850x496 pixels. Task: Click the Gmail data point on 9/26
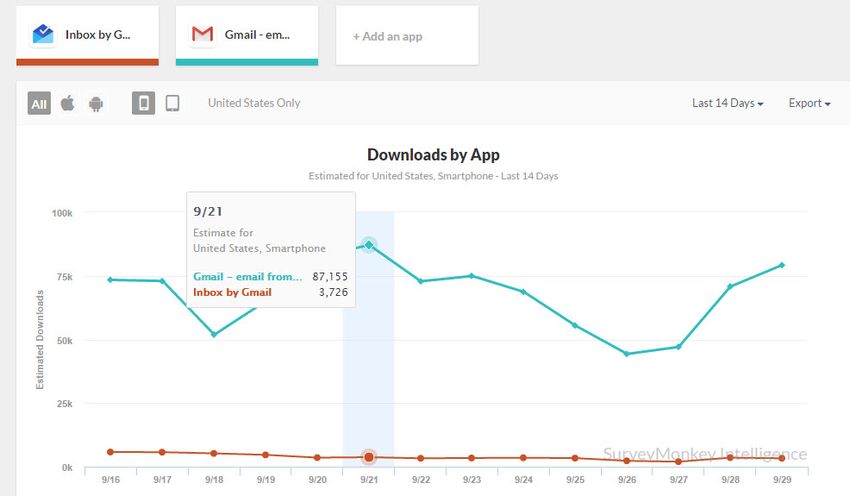627,354
